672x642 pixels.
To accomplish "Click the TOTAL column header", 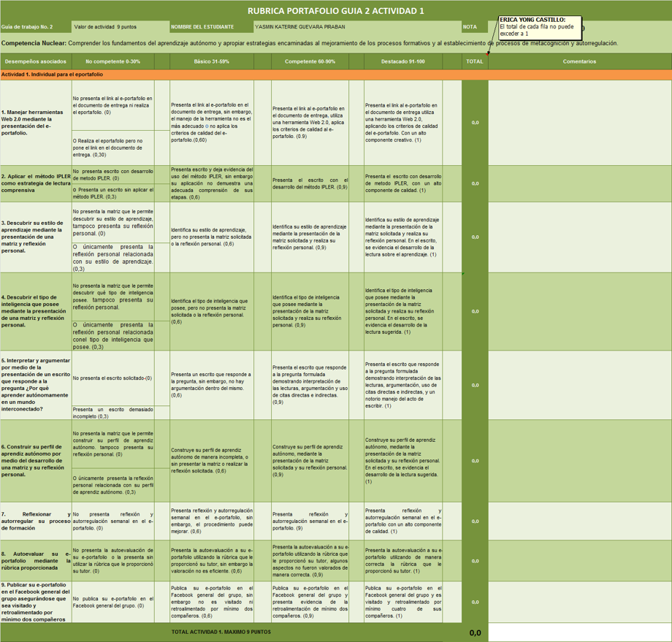I will [x=475, y=61].
